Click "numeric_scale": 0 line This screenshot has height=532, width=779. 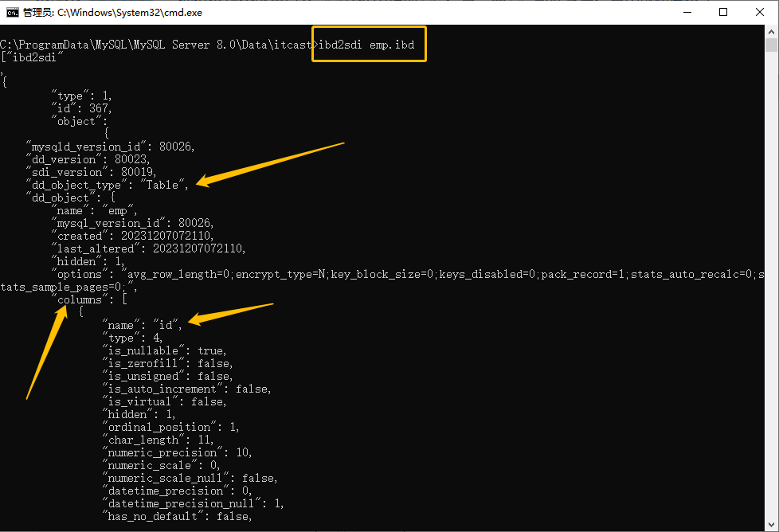tap(162, 465)
